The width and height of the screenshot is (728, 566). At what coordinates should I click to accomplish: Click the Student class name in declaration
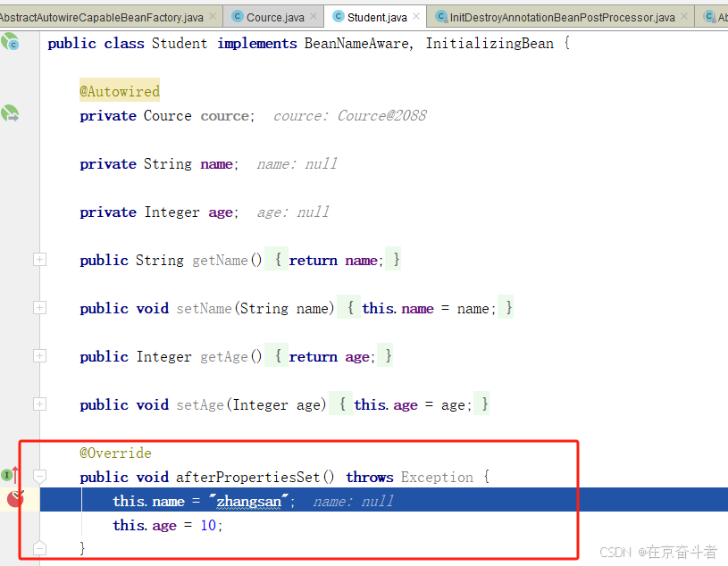point(180,43)
